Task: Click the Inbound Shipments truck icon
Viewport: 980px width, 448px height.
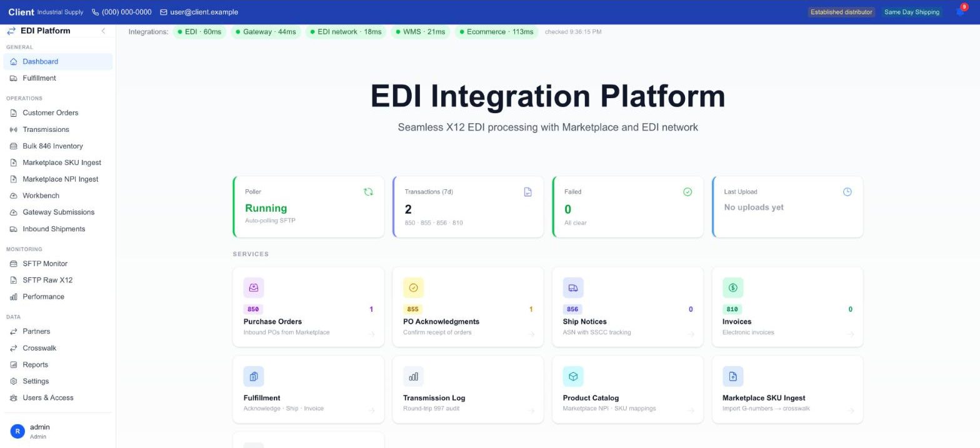Action: pyautogui.click(x=14, y=229)
